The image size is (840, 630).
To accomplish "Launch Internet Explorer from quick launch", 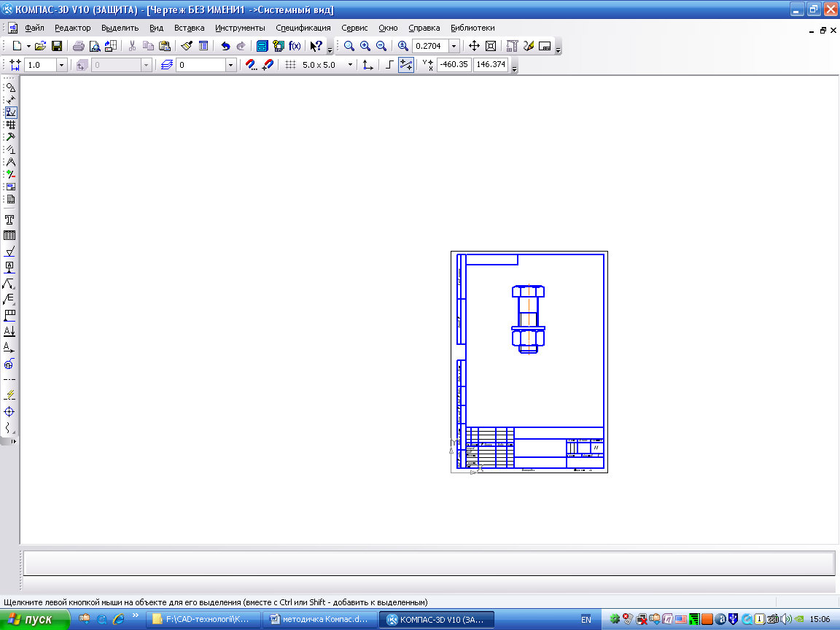I will pyautogui.click(x=118, y=619).
